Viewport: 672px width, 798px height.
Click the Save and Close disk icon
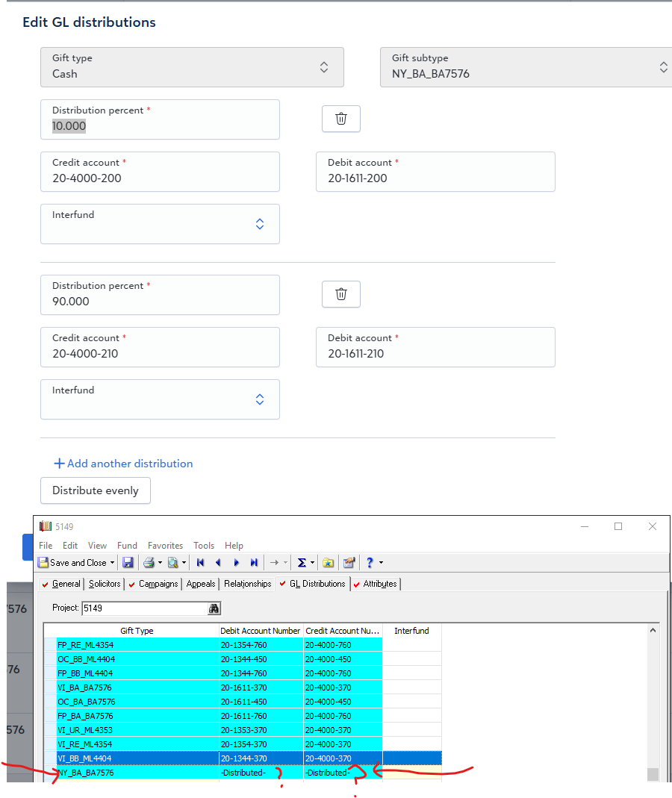[x=43, y=562]
